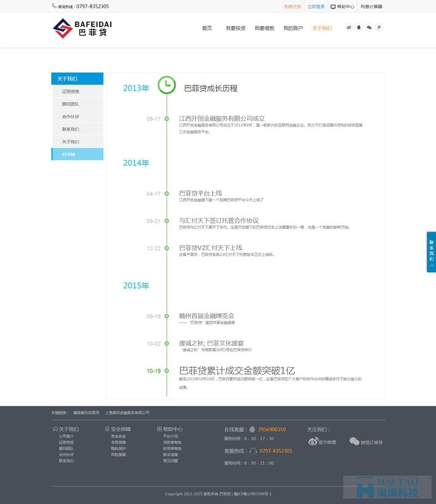Open the QQ penguin icon in the header
The image size is (436, 504).
359,28
